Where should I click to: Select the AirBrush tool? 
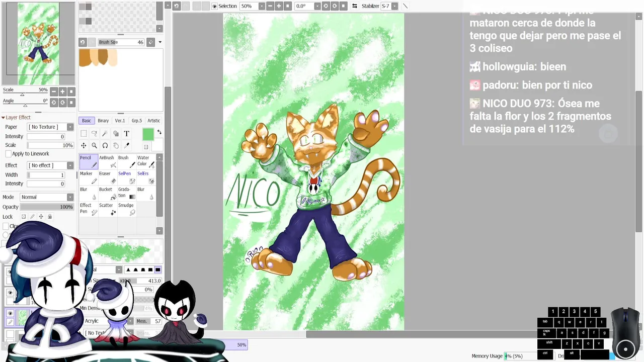click(107, 161)
